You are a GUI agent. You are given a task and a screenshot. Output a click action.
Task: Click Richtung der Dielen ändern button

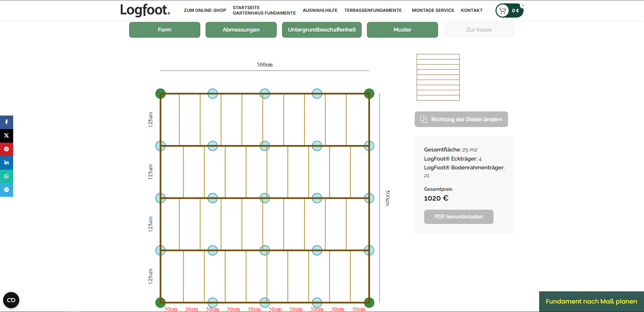[x=461, y=119]
